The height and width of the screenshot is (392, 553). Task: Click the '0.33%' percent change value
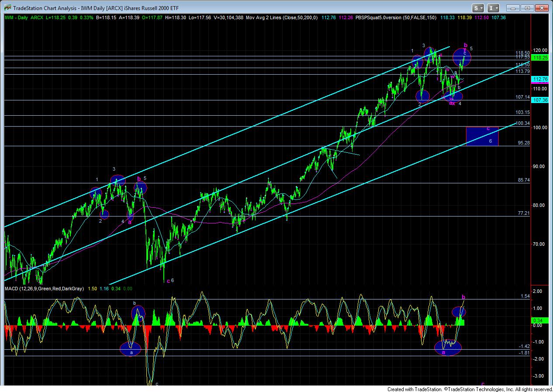click(x=86, y=17)
